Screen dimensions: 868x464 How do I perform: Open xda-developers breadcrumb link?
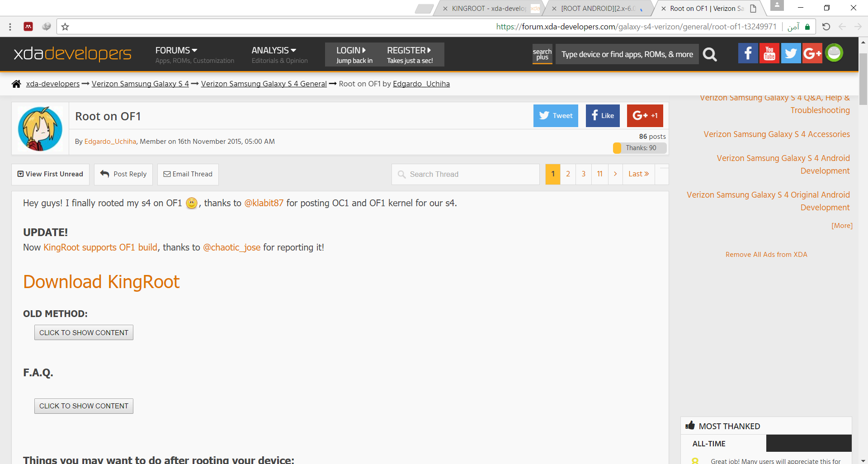tap(53, 84)
